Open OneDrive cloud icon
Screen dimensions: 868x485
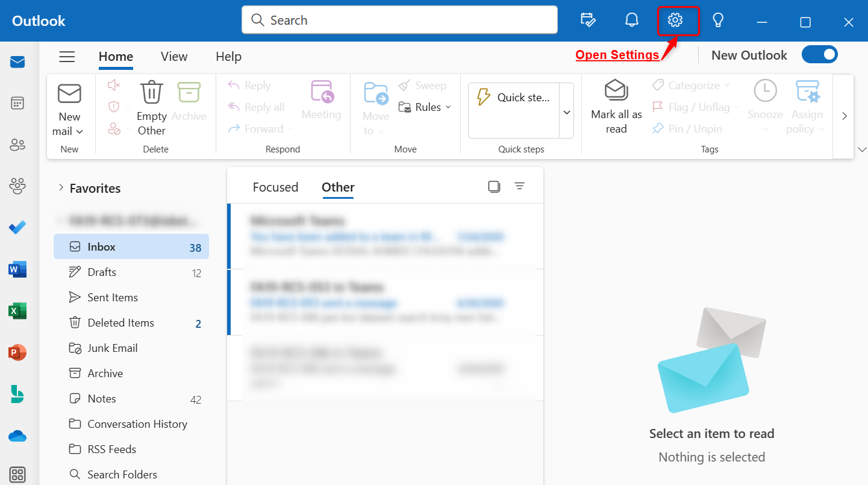pyautogui.click(x=17, y=436)
